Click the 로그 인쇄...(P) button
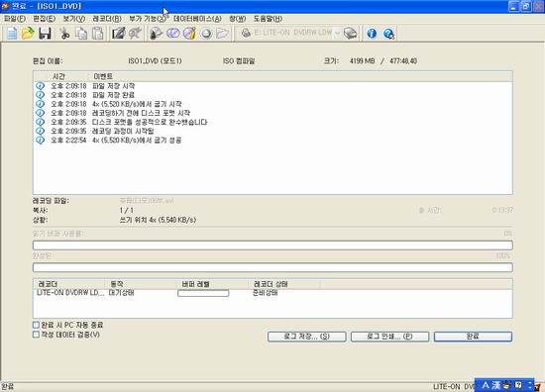 tap(389, 337)
